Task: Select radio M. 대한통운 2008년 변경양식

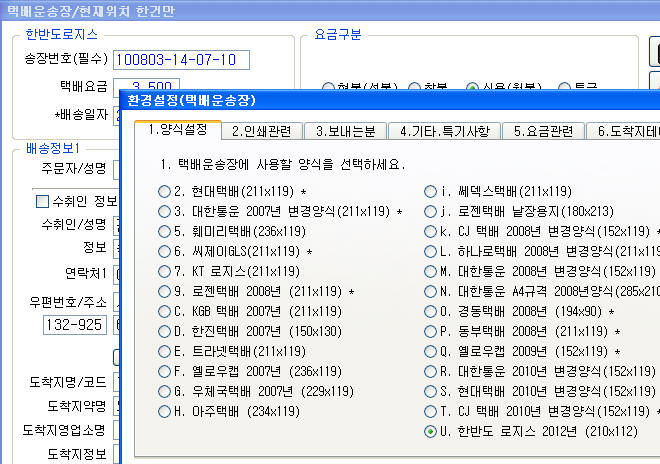Action: click(x=430, y=272)
